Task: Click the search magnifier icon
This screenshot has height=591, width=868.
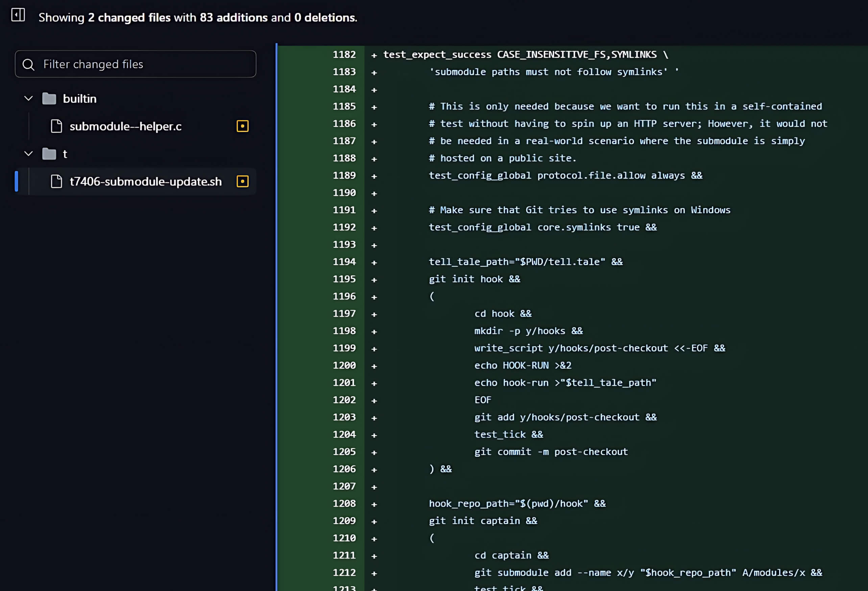Action: click(x=28, y=65)
